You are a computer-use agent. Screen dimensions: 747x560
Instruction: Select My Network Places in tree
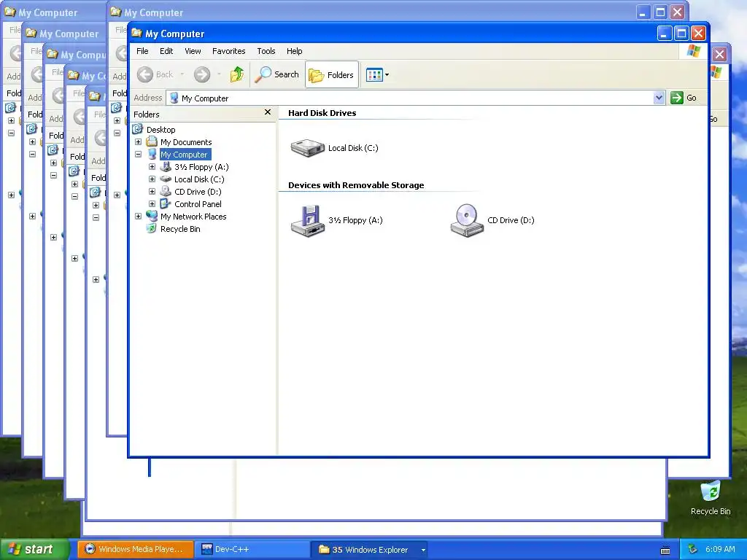pos(193,216)
